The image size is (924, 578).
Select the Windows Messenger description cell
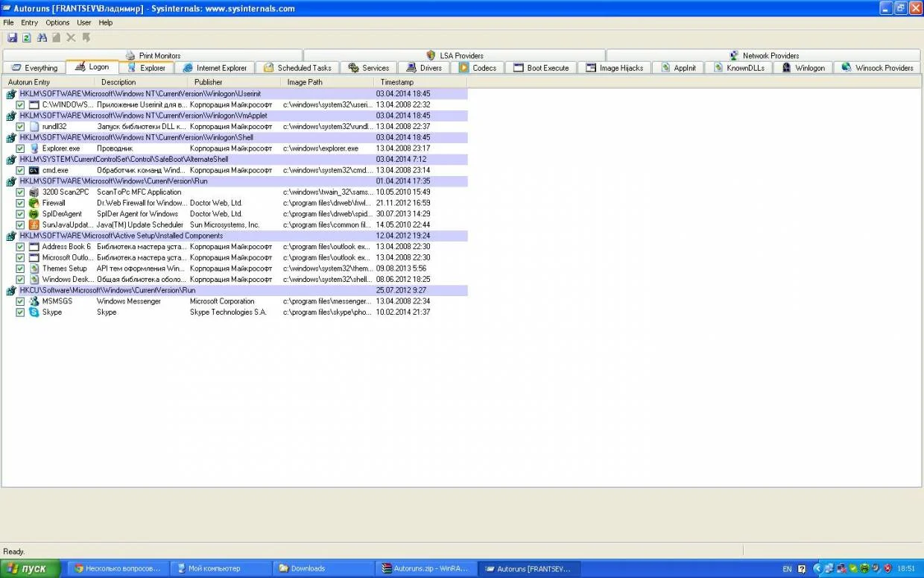tap(129, 301)
